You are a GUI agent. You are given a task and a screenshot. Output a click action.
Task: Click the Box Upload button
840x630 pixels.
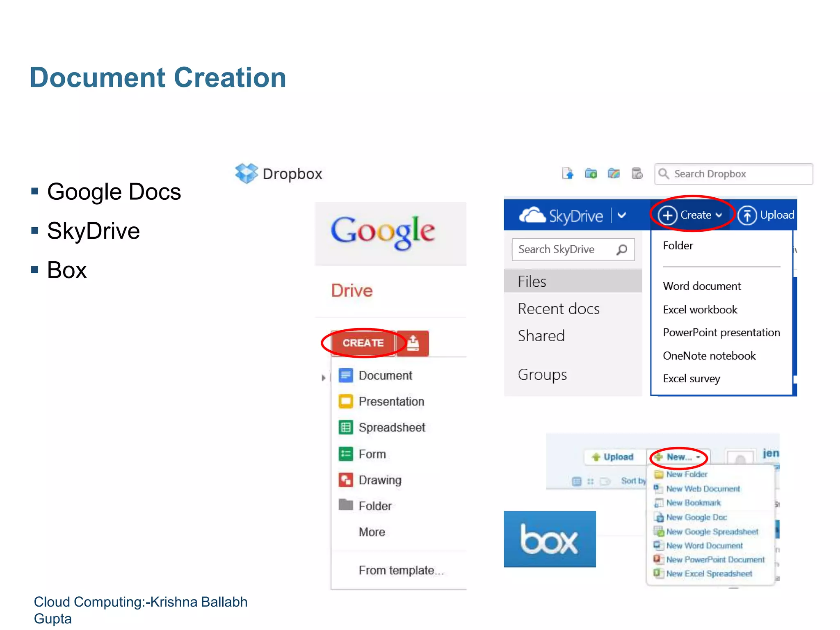point(614,457)
